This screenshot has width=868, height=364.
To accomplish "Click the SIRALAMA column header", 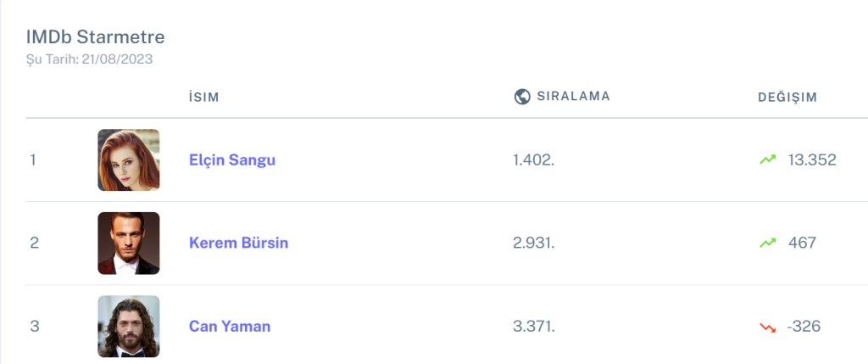I will tap(573, 97).
